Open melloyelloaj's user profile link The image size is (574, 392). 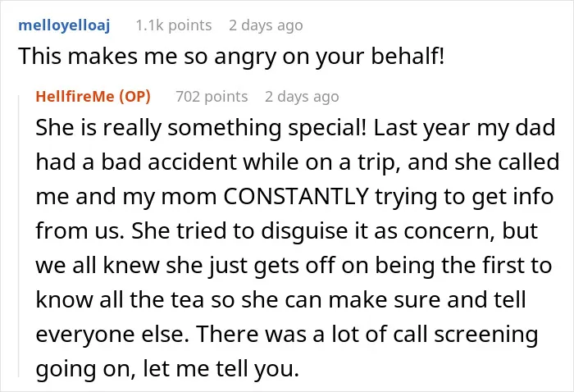pos(64,25)
